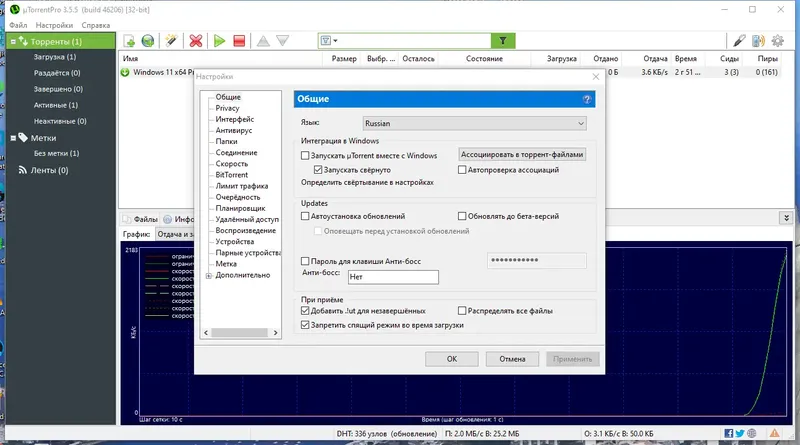
Task: Close the Настройки dialog with X
Action: click(595, 77)
